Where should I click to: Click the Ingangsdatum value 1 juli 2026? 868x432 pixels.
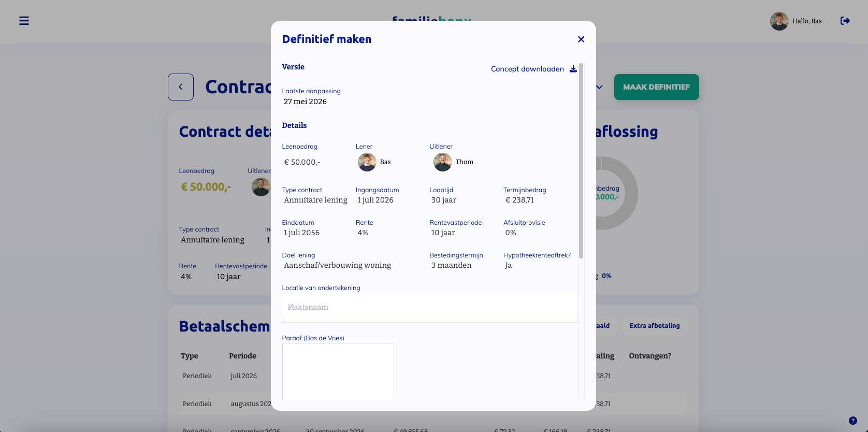(375, 200)
